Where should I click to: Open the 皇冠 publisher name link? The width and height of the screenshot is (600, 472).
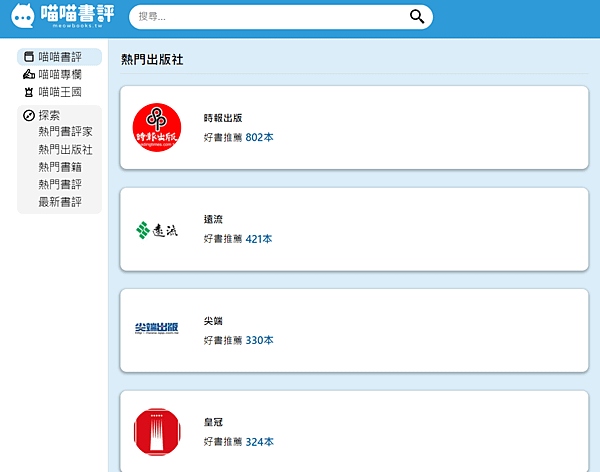(213, 422)
